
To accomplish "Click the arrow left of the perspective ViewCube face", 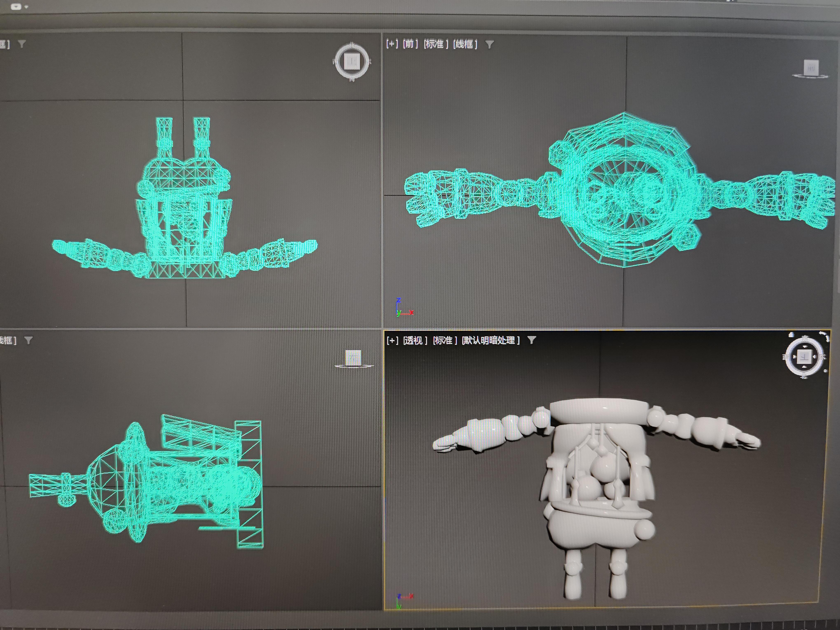I will [x=795, y=357].
